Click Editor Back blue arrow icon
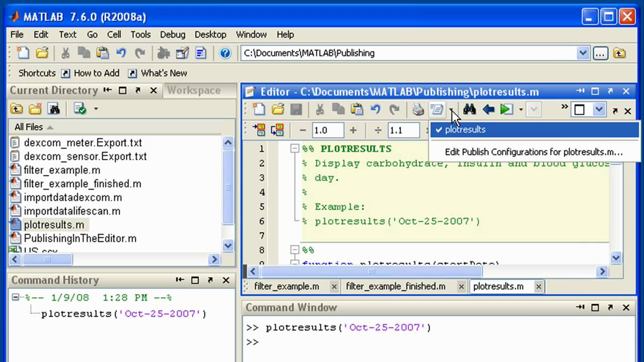This screenshot has width=644, height=362. pos(488,109)
